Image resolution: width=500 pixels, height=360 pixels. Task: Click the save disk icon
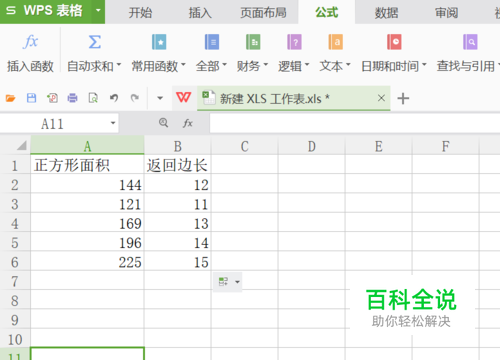tap(32, 98)
